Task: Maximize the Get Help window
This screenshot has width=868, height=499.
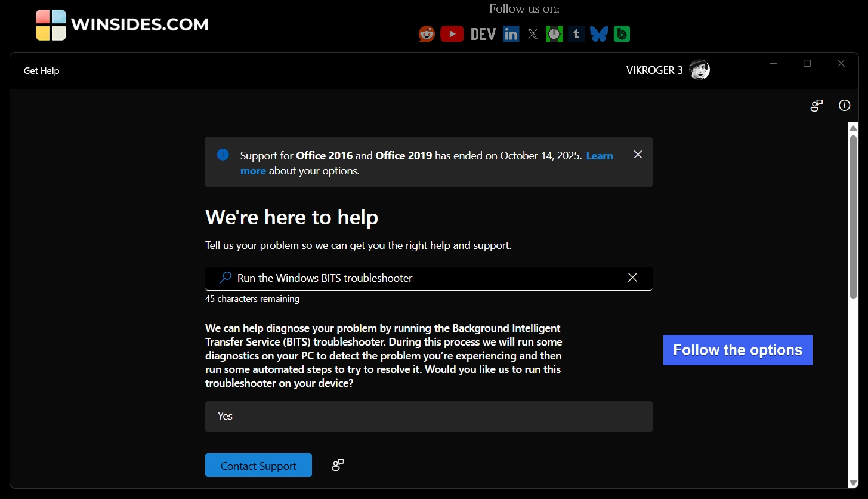Action: pyautogui.click(x=807, y=63)
